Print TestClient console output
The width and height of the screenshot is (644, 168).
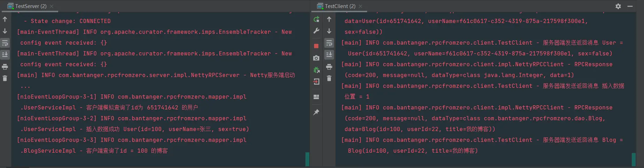(x=329, y=67)
